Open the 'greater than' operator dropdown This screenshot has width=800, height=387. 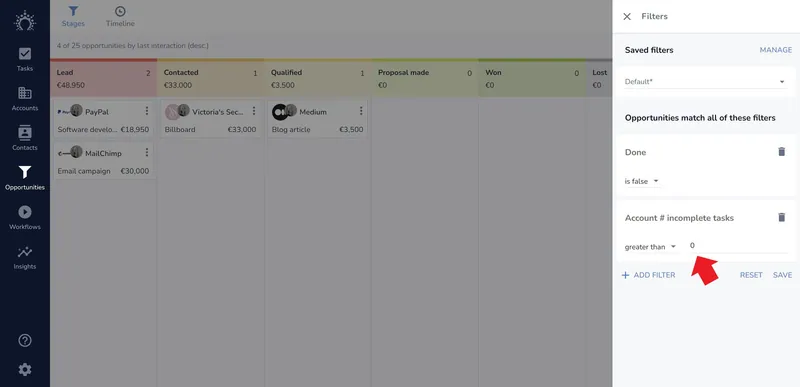[651, 247]
